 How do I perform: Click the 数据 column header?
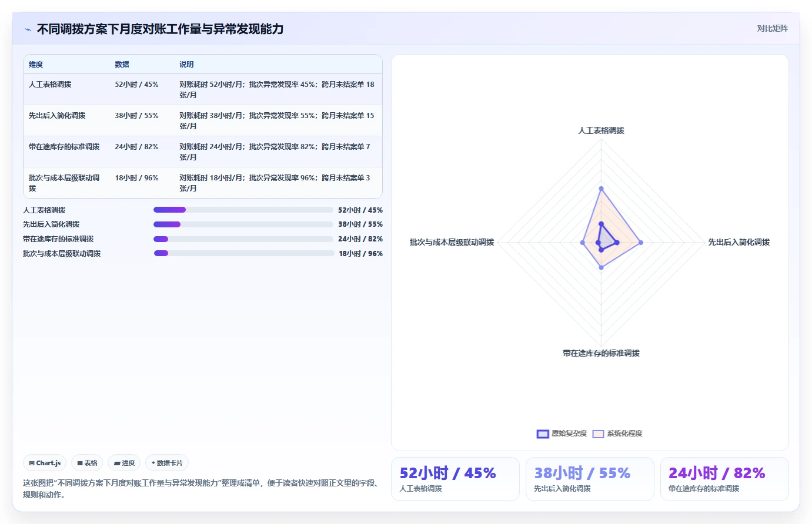122,65
